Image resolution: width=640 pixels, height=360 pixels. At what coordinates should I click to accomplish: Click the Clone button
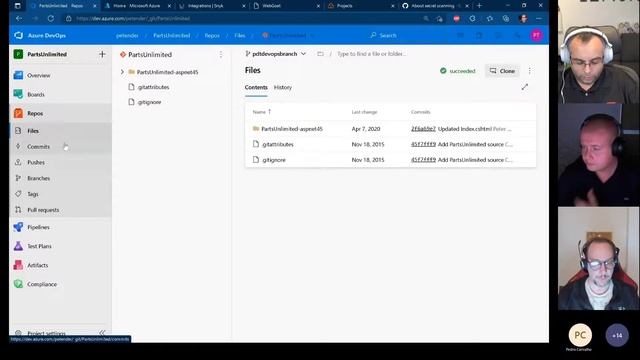502,71
